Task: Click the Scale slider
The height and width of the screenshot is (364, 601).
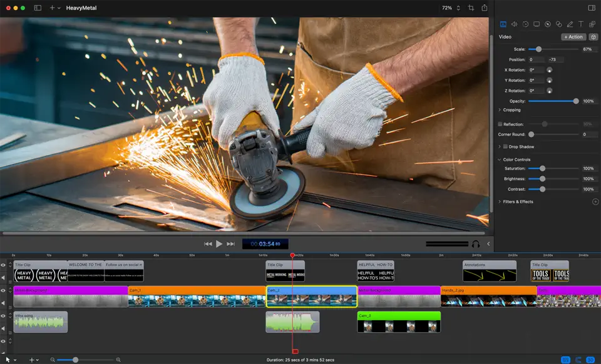Action: [553, 49]
